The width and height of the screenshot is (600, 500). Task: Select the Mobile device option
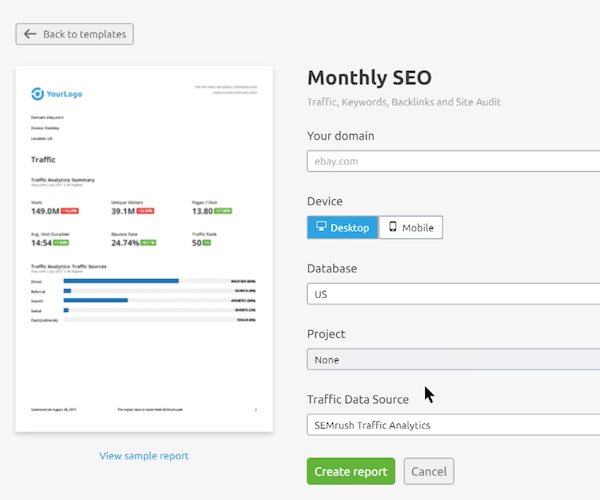pyautogui.click(x=410, y=228)
